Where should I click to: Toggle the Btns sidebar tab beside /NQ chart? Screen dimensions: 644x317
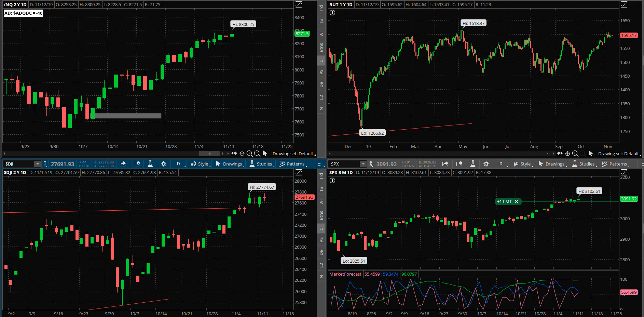(321, 48)
